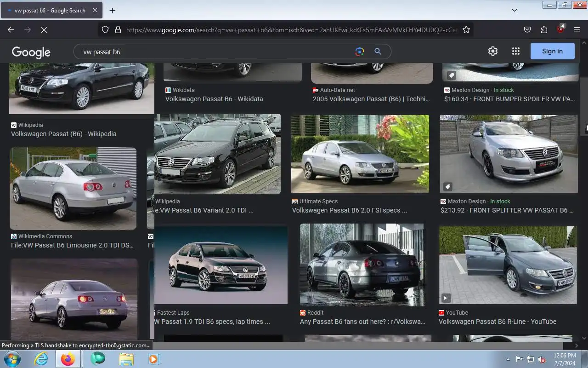Click the padlock site info icon
The width and height of the screenshot is (588, 368).
(118, 29)
